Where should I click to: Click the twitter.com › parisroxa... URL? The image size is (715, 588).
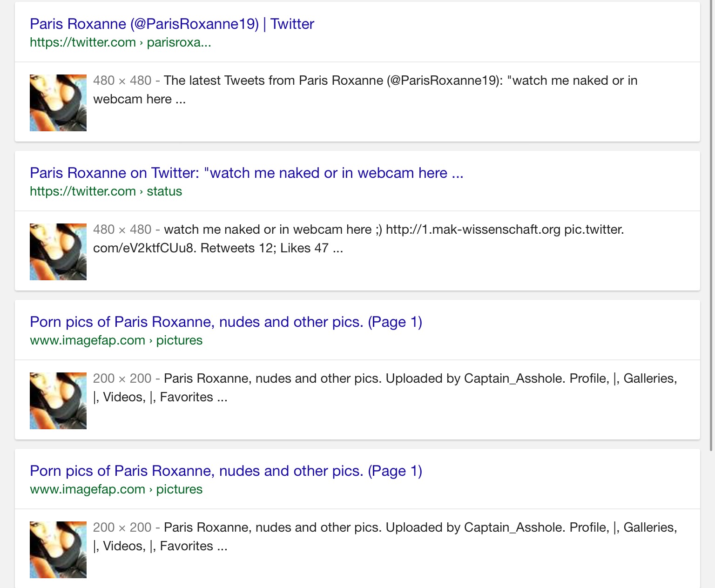[120, 42]
